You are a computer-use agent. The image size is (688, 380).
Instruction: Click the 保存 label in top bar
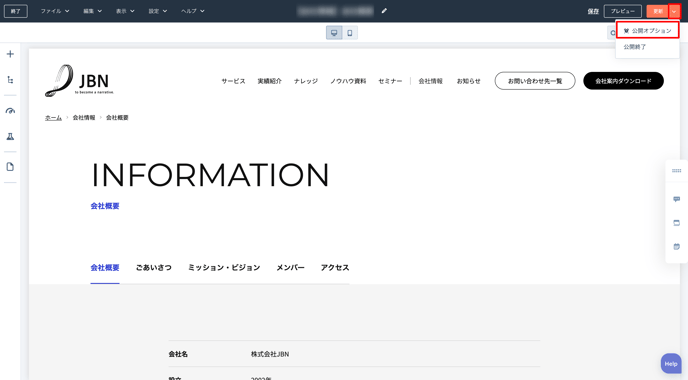tap(593, 11)
